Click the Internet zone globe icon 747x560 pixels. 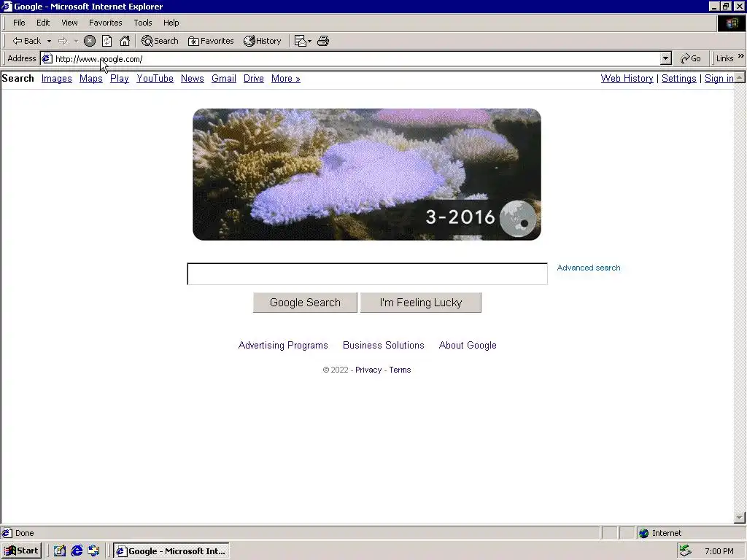[x=644, y=533]
